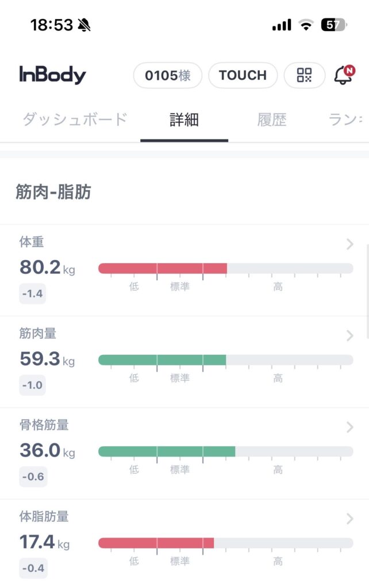Tap the silent mode bell icon
The width and height of the screenshot is (369, 588).
pyautogui.click(x=84, y=25)
